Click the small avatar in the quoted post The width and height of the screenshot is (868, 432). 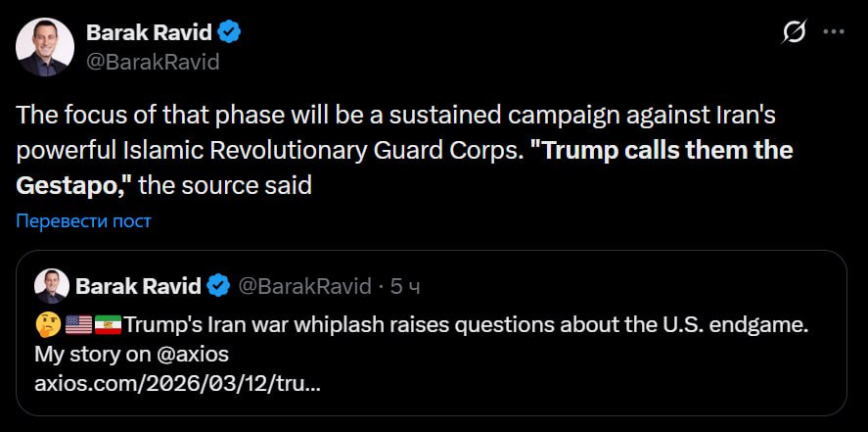(51, 286)
